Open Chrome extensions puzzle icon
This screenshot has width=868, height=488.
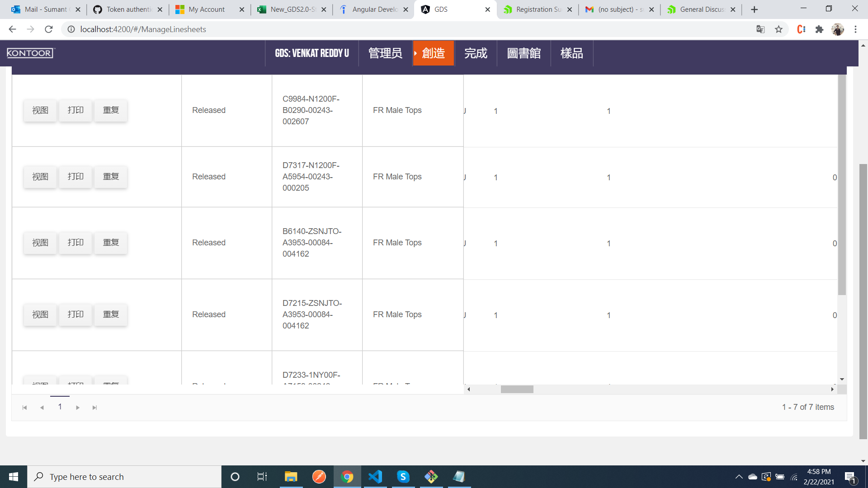point(819,29)
